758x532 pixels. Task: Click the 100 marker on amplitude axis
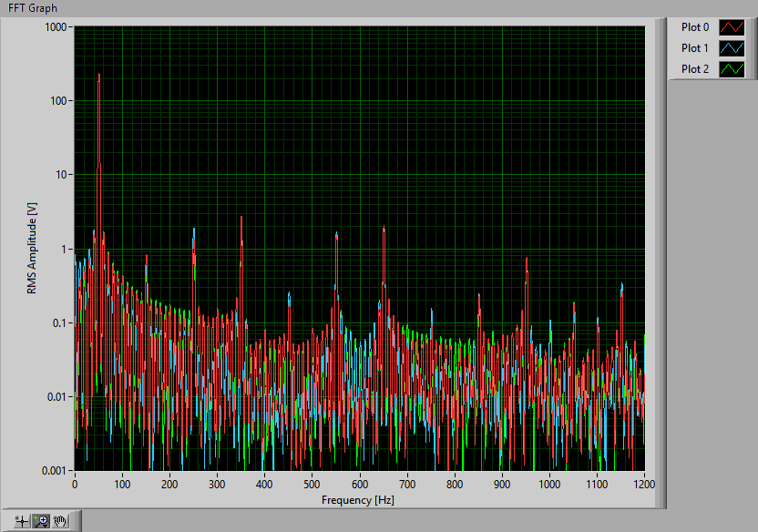tap(60, 100)
